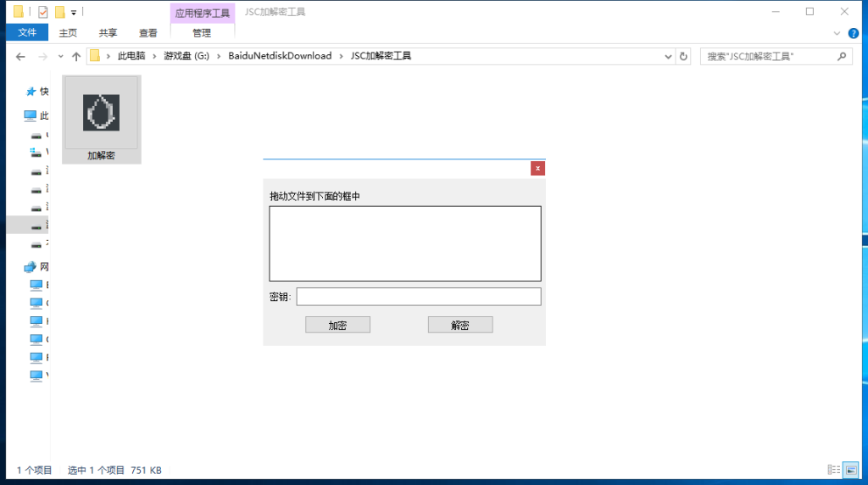The image size is (868, 485).
Task: Expand the address bar history dropdown
Action: (669, 56)
